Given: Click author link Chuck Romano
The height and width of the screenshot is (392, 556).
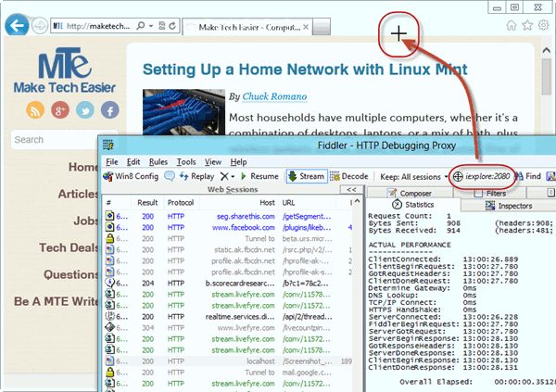Looking at the screenshot, I should point(274,96).
